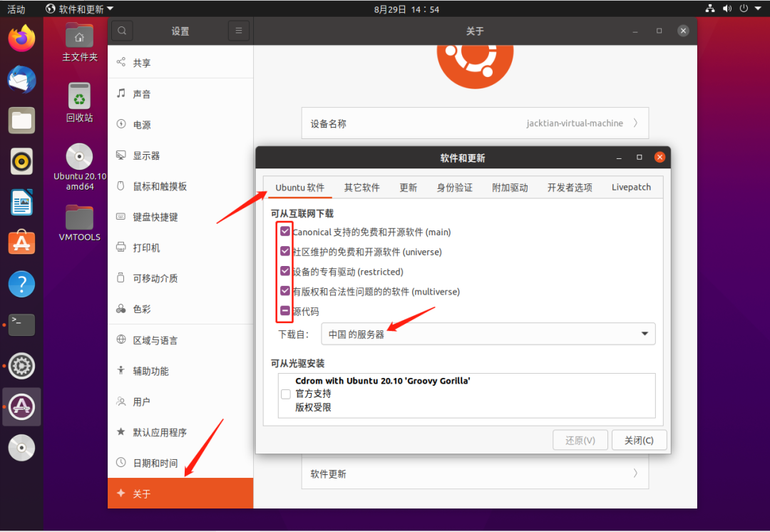Select 辅助功能 in Settings sidebar
The width and height of the screenshot is (770, 532).
click(180, 371)
